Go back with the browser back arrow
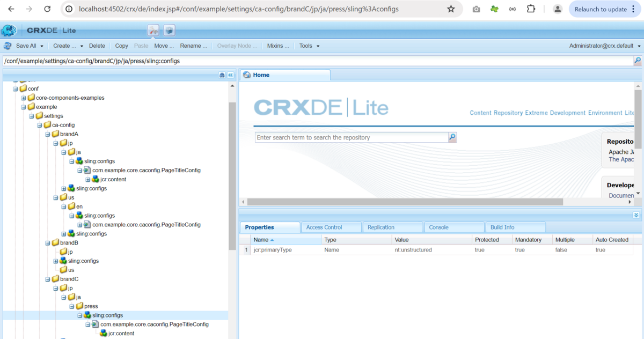 [x=11, y=9]
